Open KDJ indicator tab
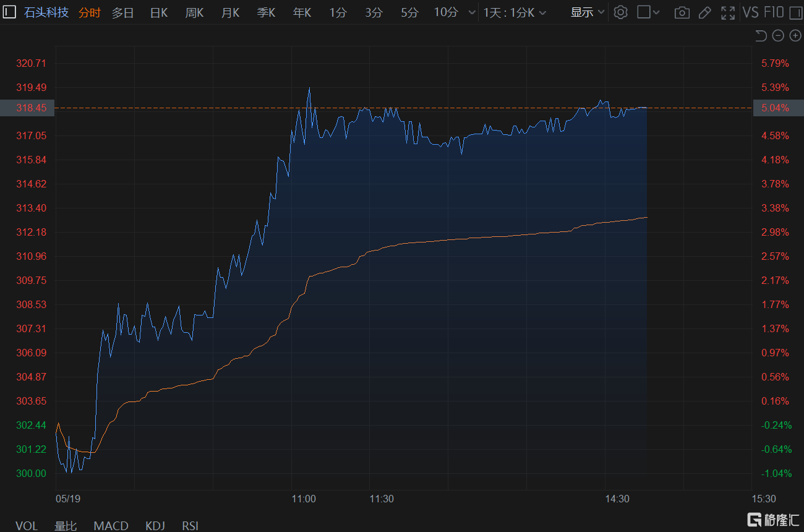 (155, 526)
